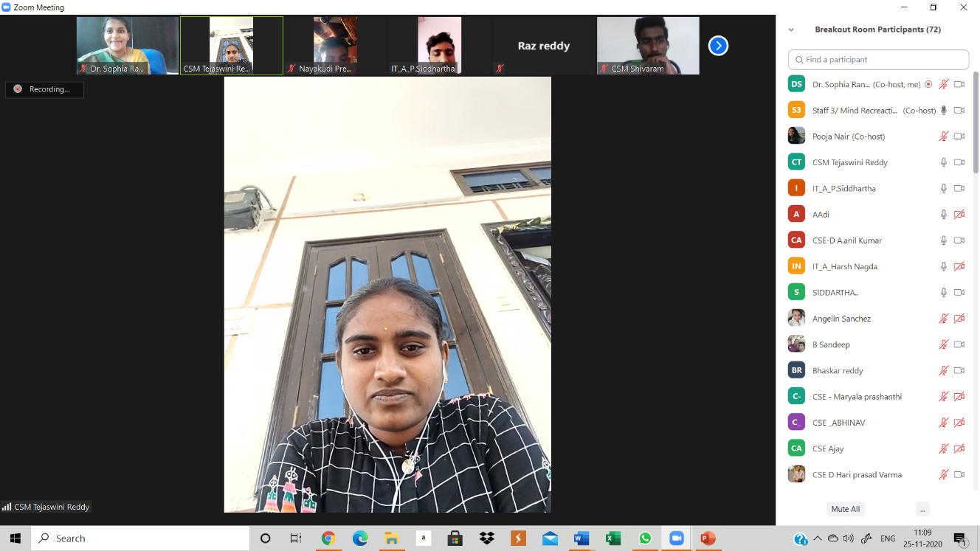Click the Find a participant search field
This screenshot has width=980, height=551.
click(878, 60)
